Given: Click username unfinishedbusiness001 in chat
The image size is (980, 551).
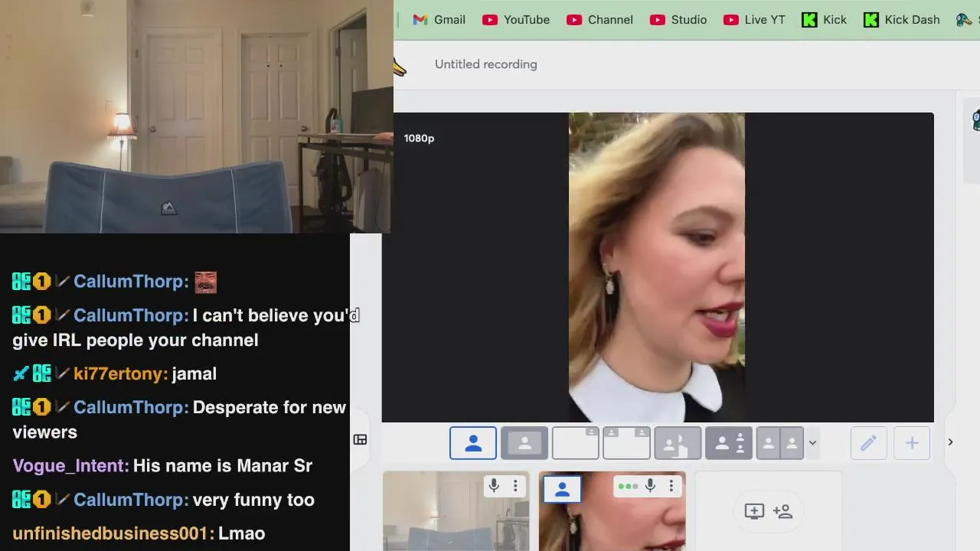Looking at the screenshot, I should click(x=113, y=533).
